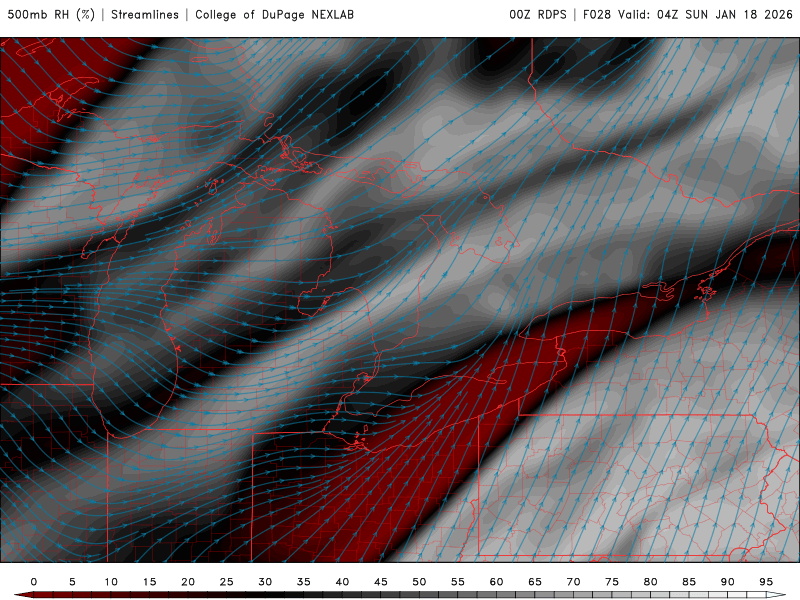Image resolution: width=800 pixels, height=600 pixels.
Task: Click the colorbar label "65"
Action: click(535, 582)
